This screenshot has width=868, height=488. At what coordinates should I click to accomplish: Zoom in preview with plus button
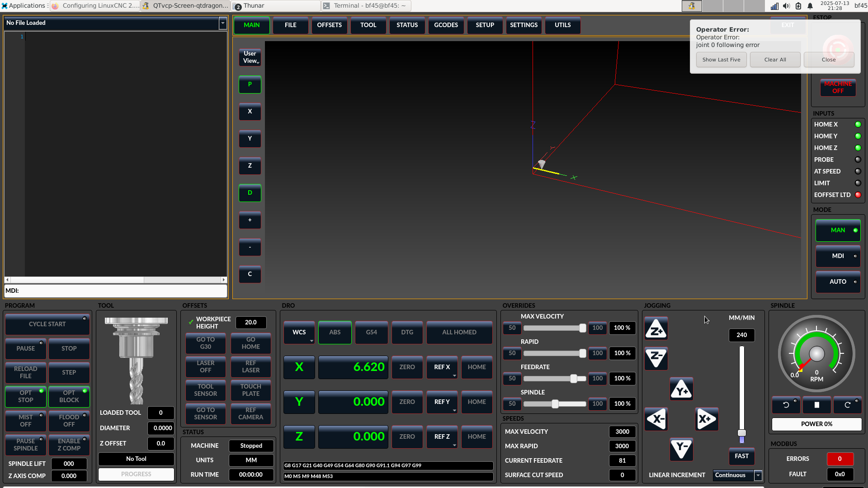pyautogui.click(x=250, y=220)
